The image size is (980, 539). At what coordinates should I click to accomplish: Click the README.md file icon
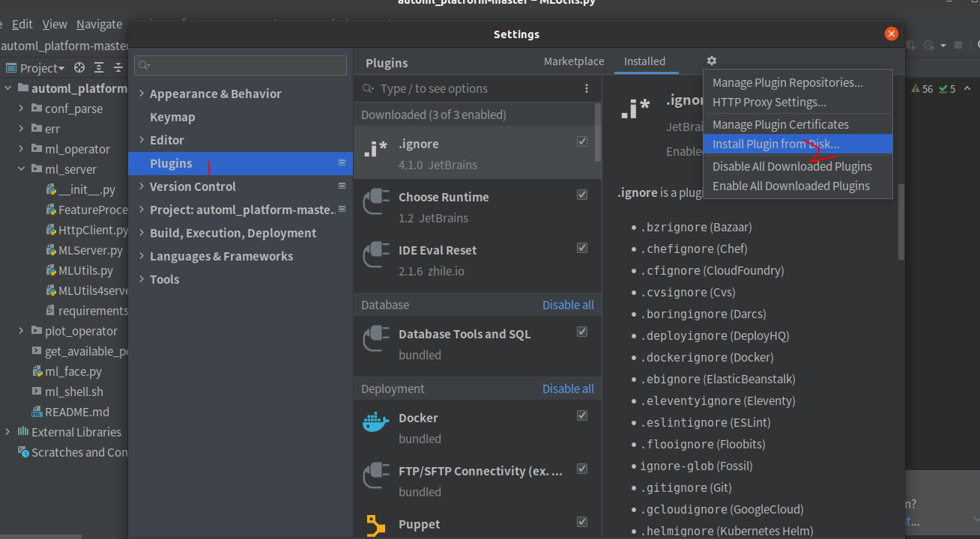[x=37, y=412]
